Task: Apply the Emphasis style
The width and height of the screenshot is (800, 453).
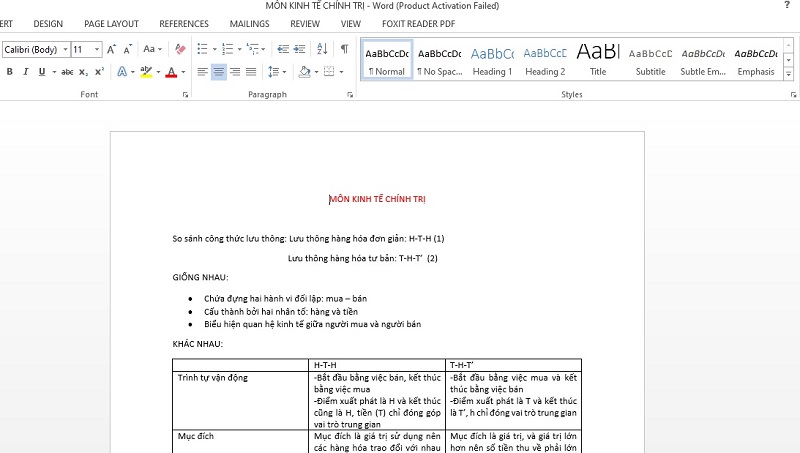Action: point(756,60)
